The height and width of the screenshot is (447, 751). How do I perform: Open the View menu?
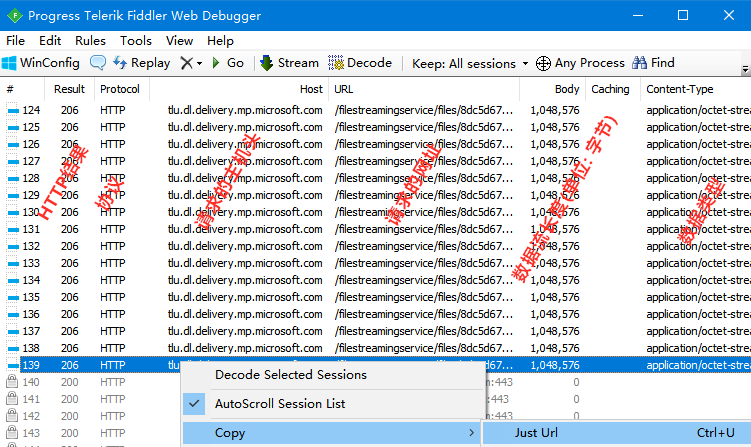[179, 41]
